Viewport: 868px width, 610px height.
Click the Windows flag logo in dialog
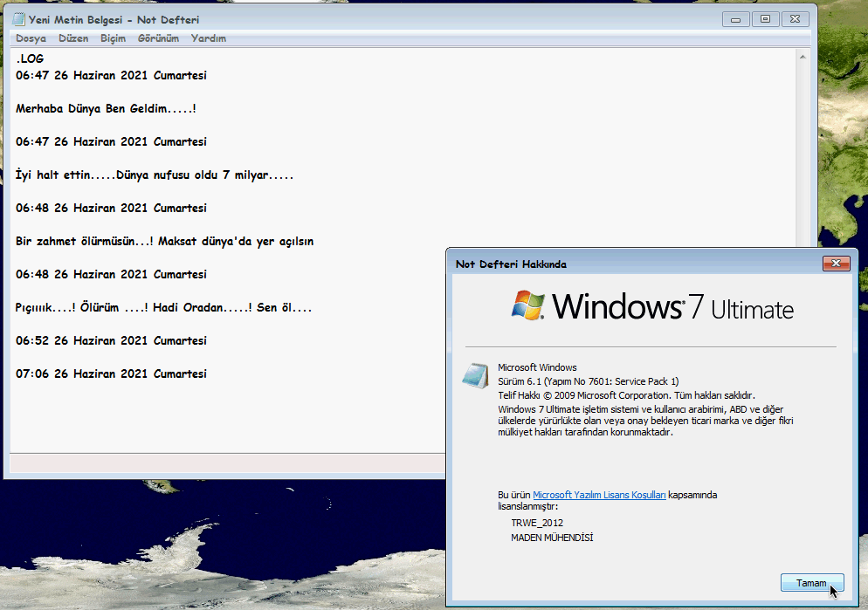[527, 305]
